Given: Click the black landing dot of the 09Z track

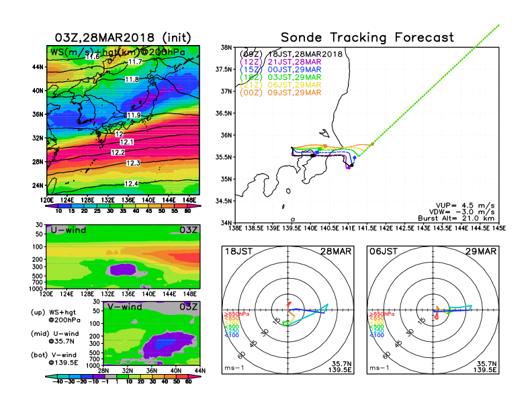Looking at the screenshot, I should tap(352, 165).
